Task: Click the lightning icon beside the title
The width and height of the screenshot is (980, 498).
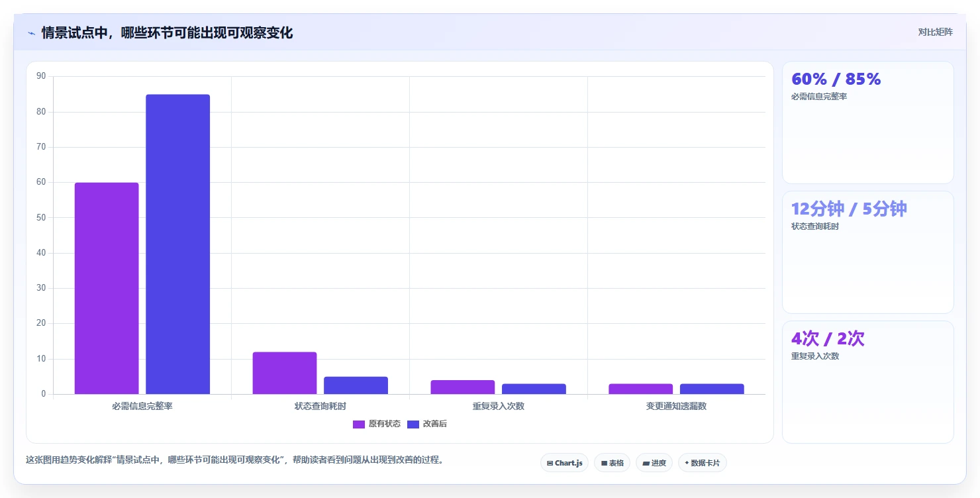Action: 31,33
